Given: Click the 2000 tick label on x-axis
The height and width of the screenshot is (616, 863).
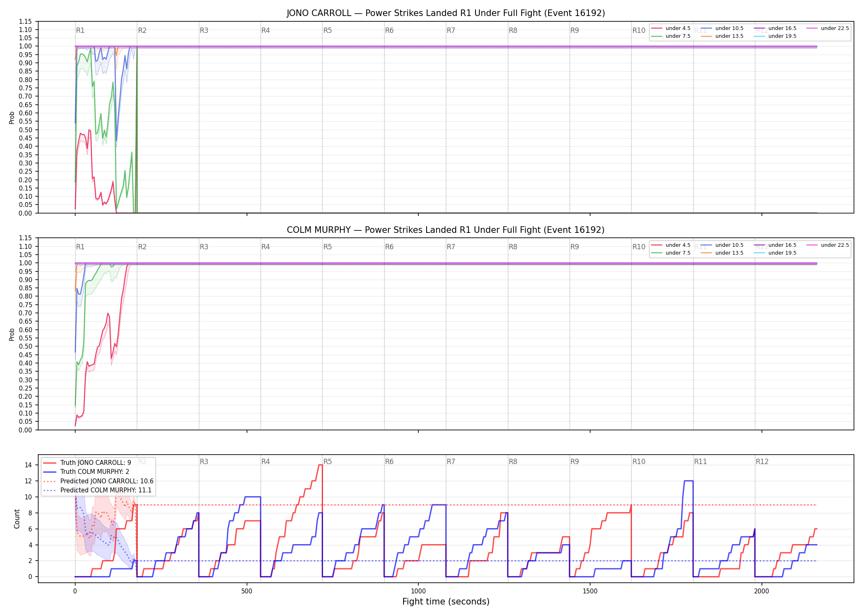Looking at the screenshot, I should (x=761, y=591).
